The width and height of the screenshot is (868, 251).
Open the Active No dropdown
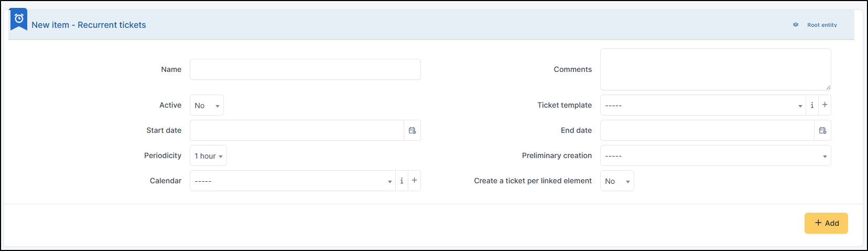tap(207, 106)
